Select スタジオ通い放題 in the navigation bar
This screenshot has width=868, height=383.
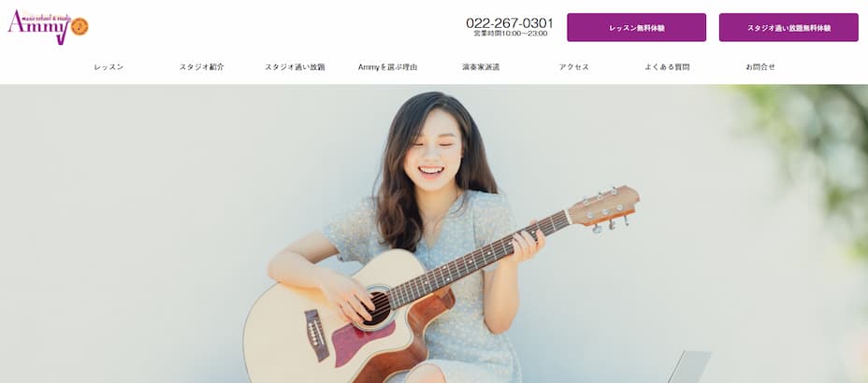click(295, 67)
